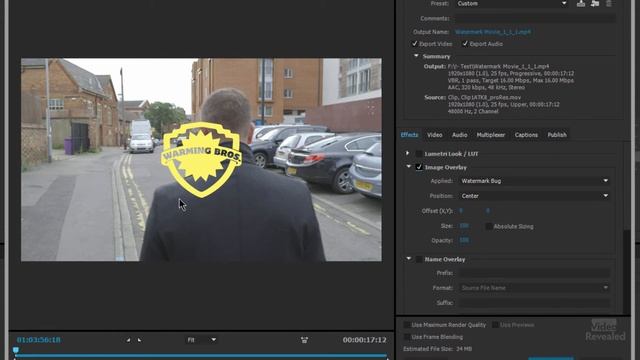Screen dimensions: 640x360
Task: Collapse the Image Overlay section
Action: pyautogui.click(x=409, y=167)
